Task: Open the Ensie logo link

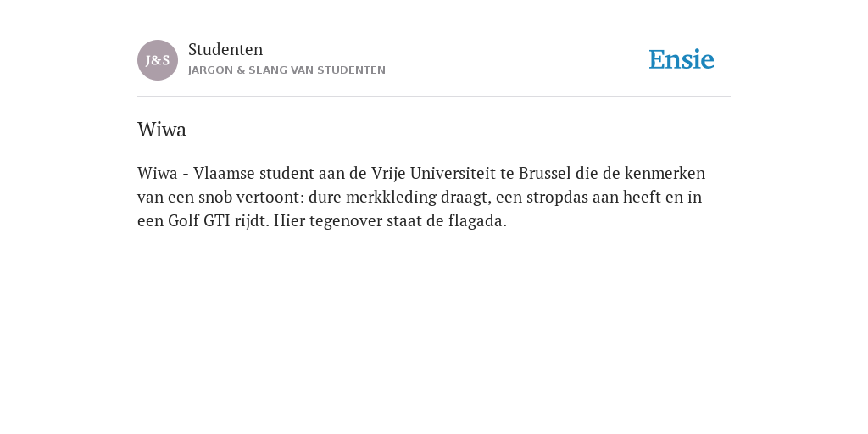Action: [682, 59]
